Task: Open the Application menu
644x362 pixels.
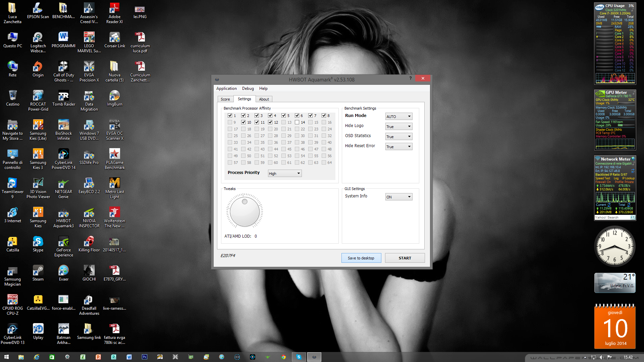Action: (226, 88)
